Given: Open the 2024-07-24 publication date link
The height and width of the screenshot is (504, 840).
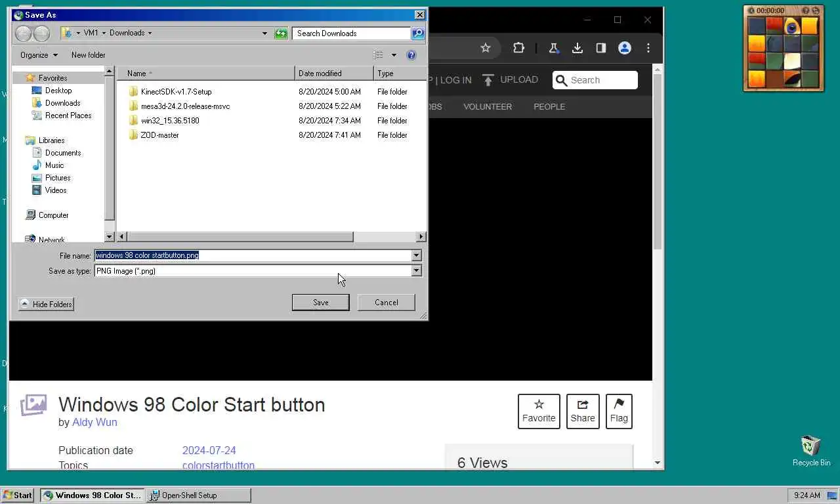Looking at the screenshot, I should coord(209,451).
